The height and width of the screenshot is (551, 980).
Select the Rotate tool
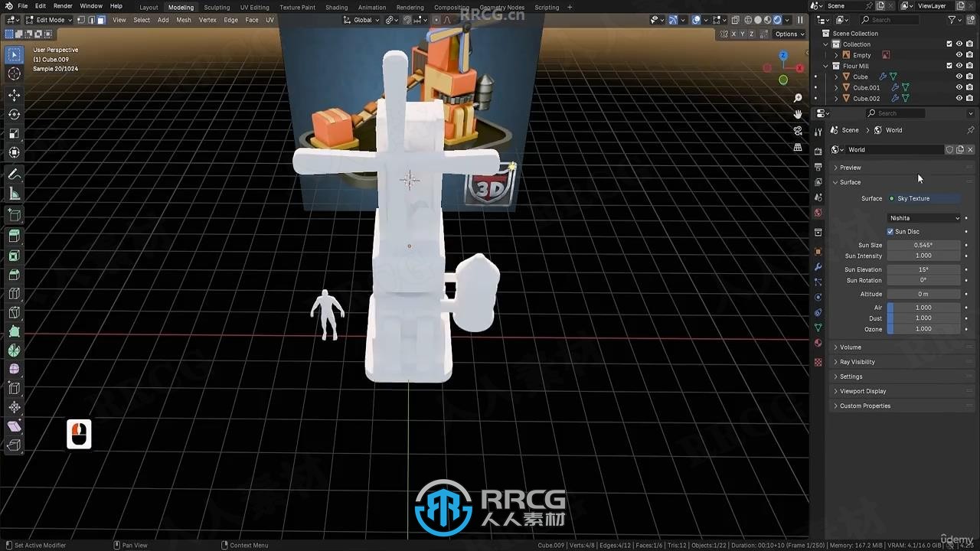pyautogui.click(x=15, y=114)
